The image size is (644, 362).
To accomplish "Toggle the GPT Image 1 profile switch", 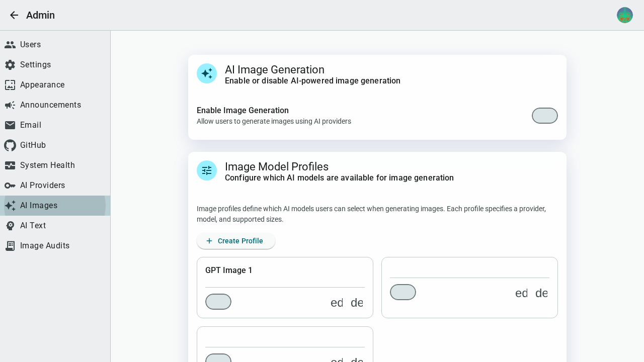I will (x=218, y=302).
